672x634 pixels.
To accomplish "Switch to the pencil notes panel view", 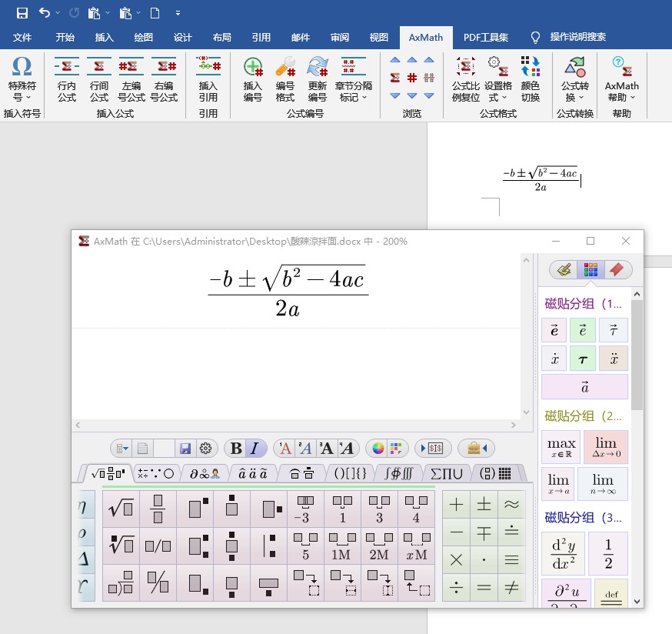I will [x=564, y=270].
